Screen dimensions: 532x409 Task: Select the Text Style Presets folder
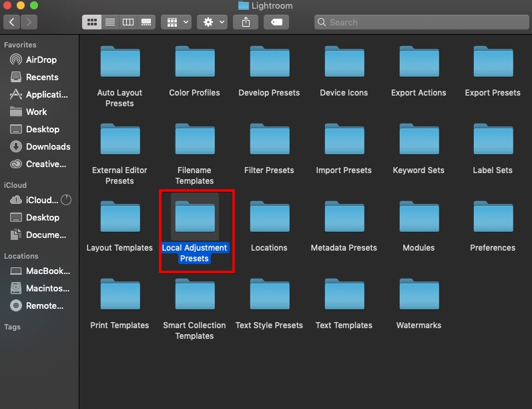pyautogui.click(x=270, y=294)
